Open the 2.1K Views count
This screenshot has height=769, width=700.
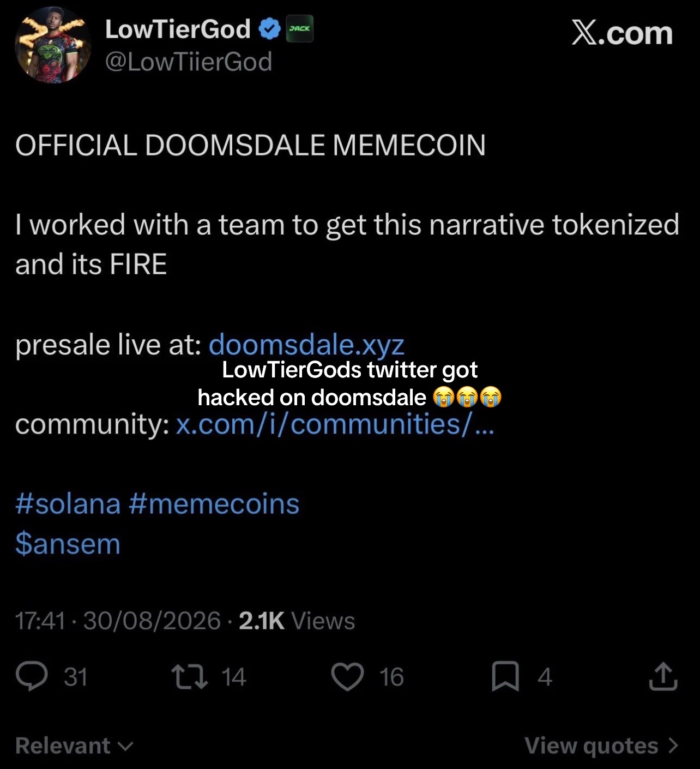(297, 621)
